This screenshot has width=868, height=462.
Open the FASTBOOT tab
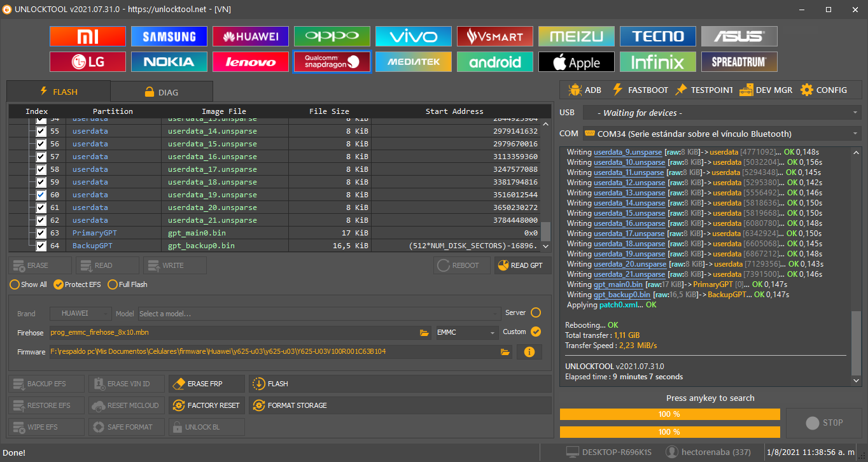coord(640,90)
